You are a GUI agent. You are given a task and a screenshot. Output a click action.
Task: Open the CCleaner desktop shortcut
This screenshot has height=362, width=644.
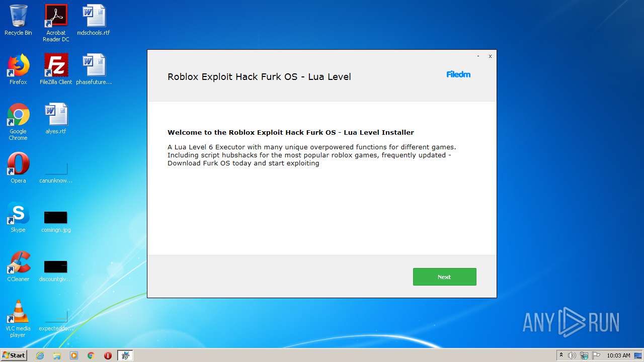(18, 266)
